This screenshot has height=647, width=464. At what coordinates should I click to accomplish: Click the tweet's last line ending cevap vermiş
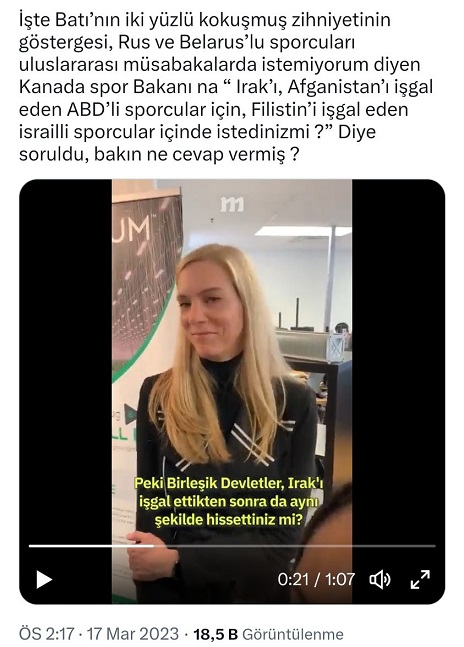159,154
